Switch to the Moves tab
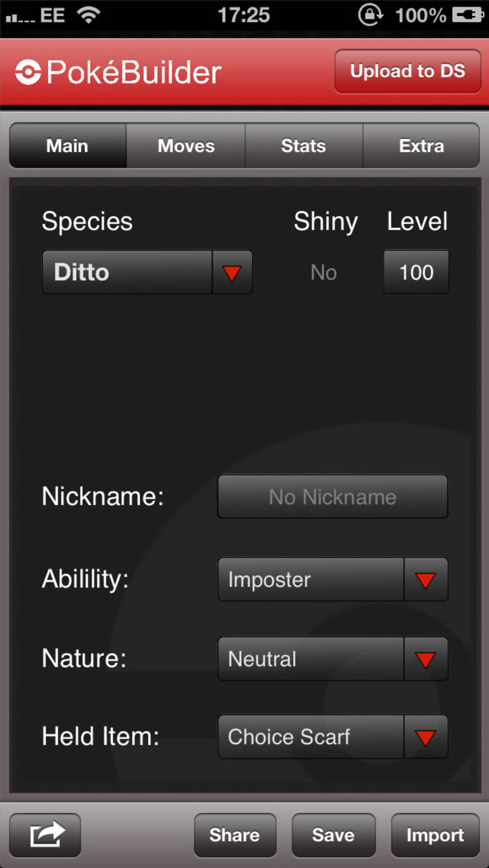The width and height of the screenshot is (489, 868). [186, 146]
